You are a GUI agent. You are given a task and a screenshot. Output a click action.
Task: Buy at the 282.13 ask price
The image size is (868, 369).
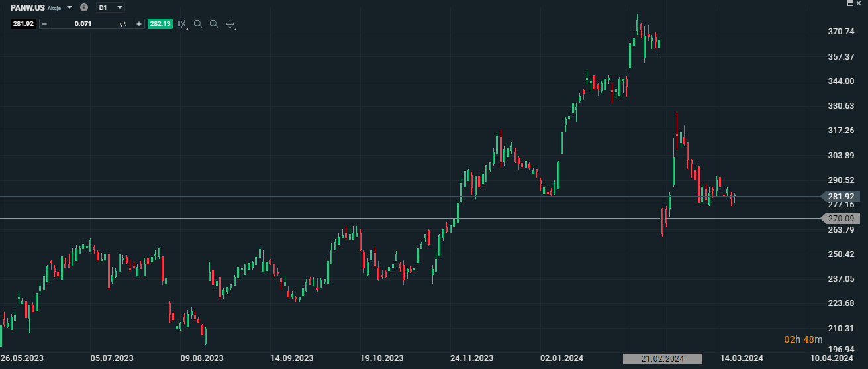point(160,24)
